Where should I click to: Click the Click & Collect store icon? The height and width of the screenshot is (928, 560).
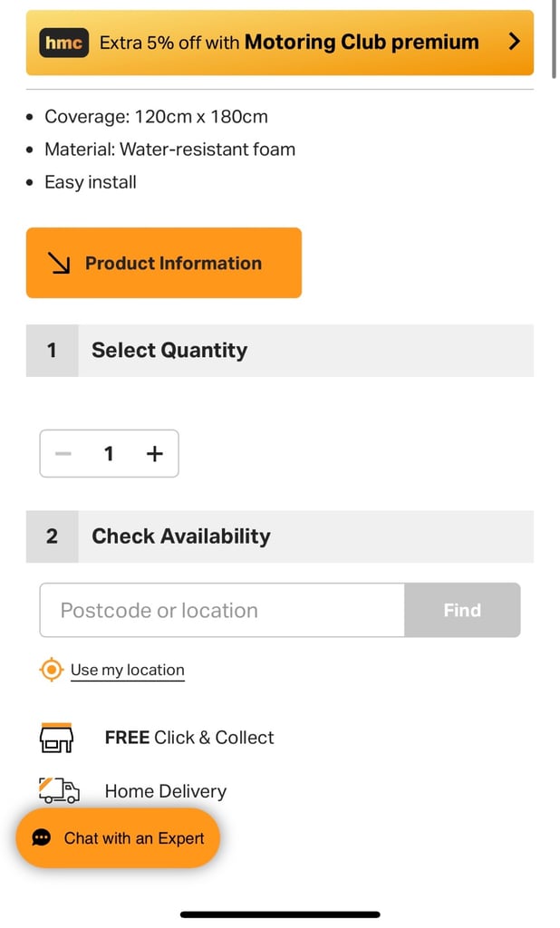[56, 738]
